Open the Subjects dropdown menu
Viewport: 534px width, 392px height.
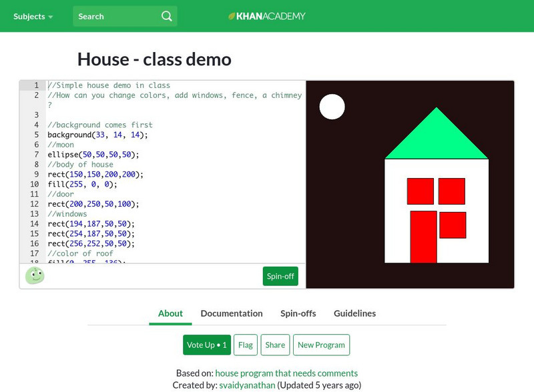click(x=33, y=16)
